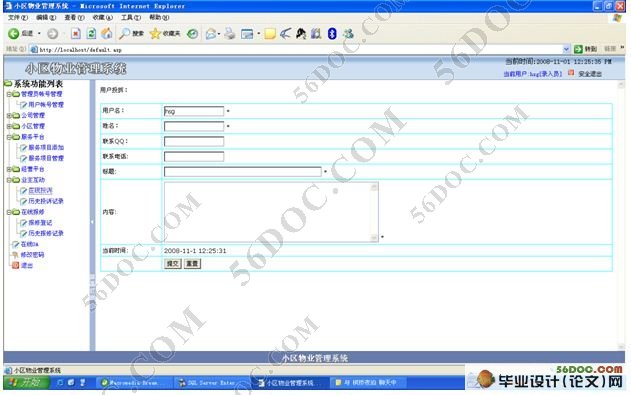Viewport: 631px width, 395px height.
Task: Open the 服务项目管理 link
Action: tap(46, 158)
